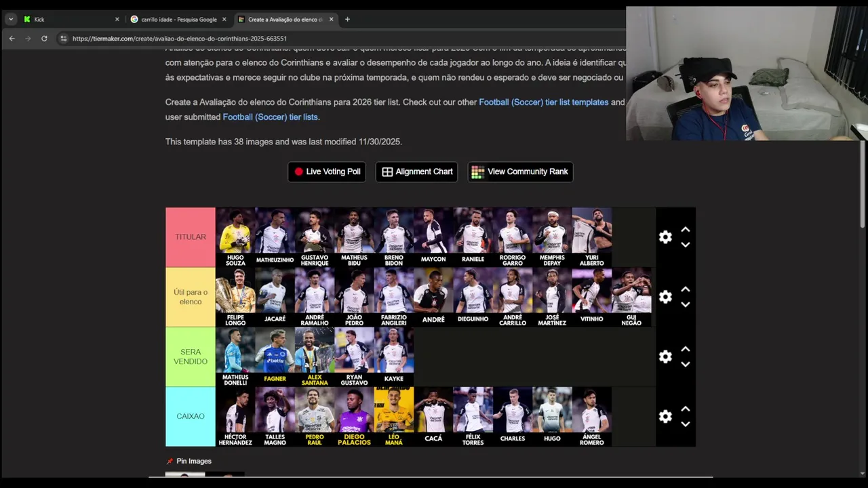Close the Kick tab
Image resolution: width=868 pixels, height=488 pixels.
(117, 19)
